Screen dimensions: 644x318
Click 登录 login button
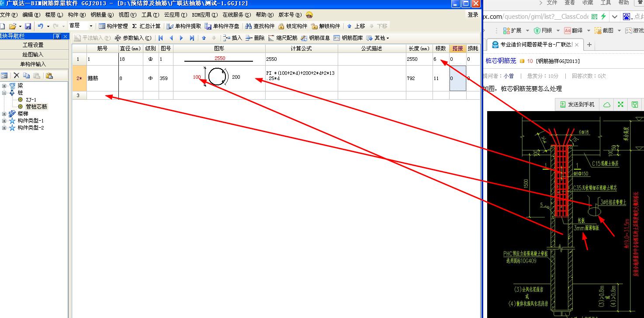click(x=473, y=15)
